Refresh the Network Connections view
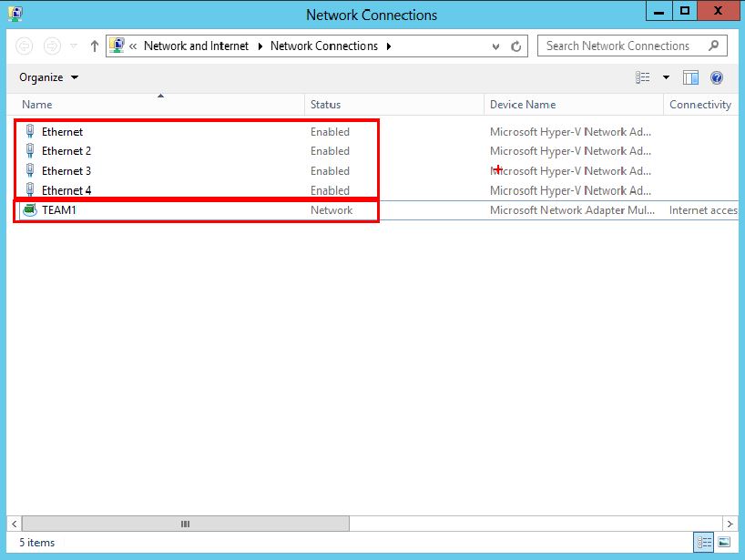The width and height of the screenshot is (745, 560). coord(516,46)
